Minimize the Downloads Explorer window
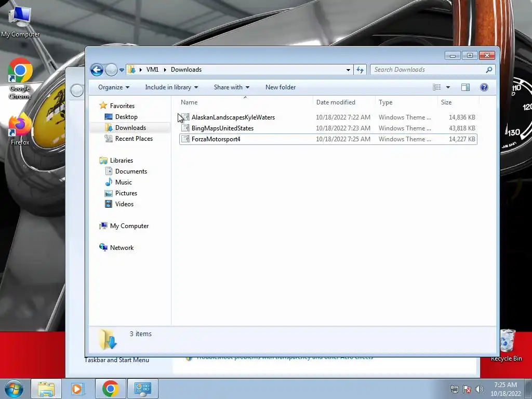Viewport: 532px width, 399px height. [453, 55]
